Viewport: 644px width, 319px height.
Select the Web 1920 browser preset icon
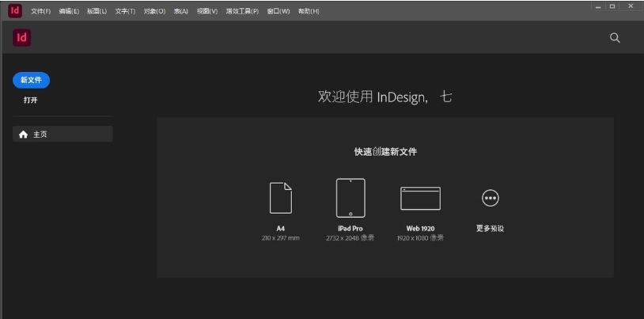click(x=420, y=199)
